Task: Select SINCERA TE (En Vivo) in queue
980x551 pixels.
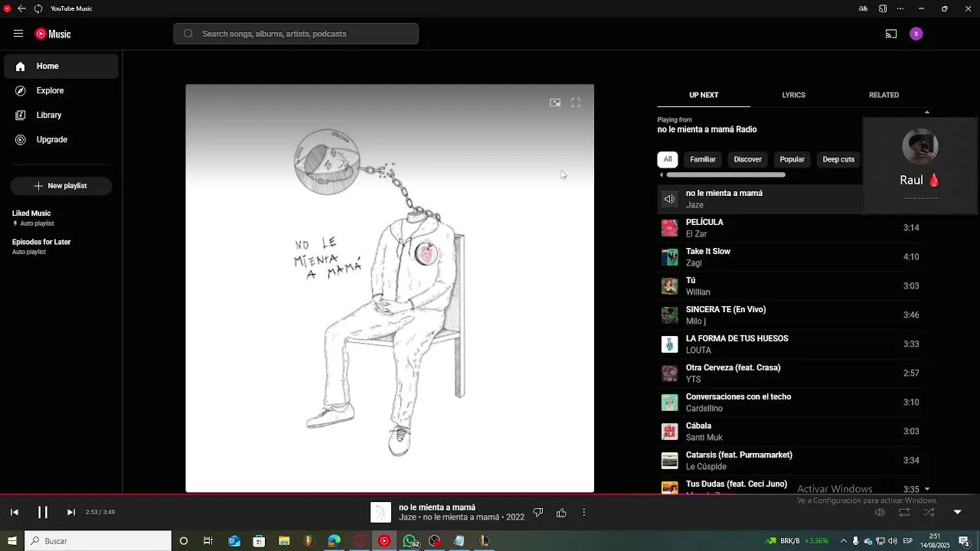Action: pos(790,315)
